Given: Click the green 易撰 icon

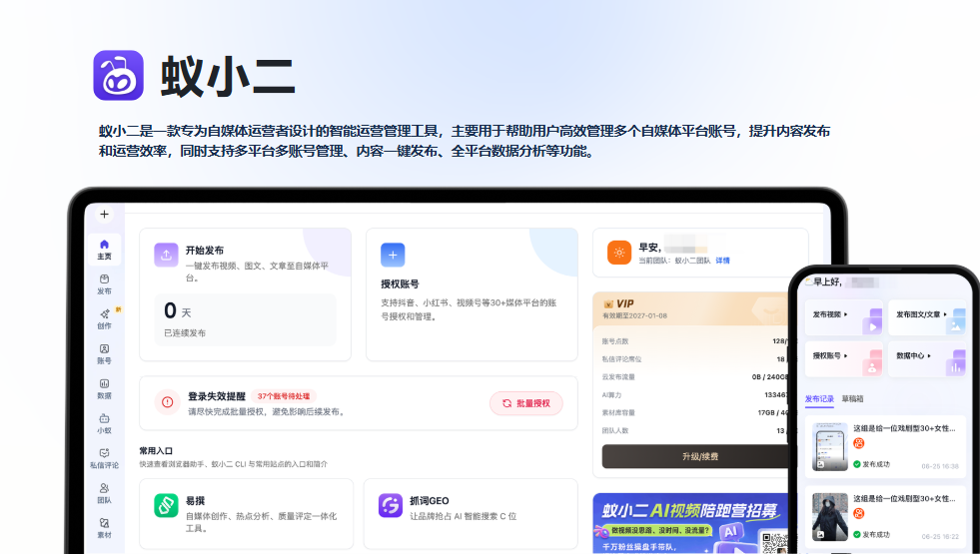Looking at the screenshot, I should (166, 505).
